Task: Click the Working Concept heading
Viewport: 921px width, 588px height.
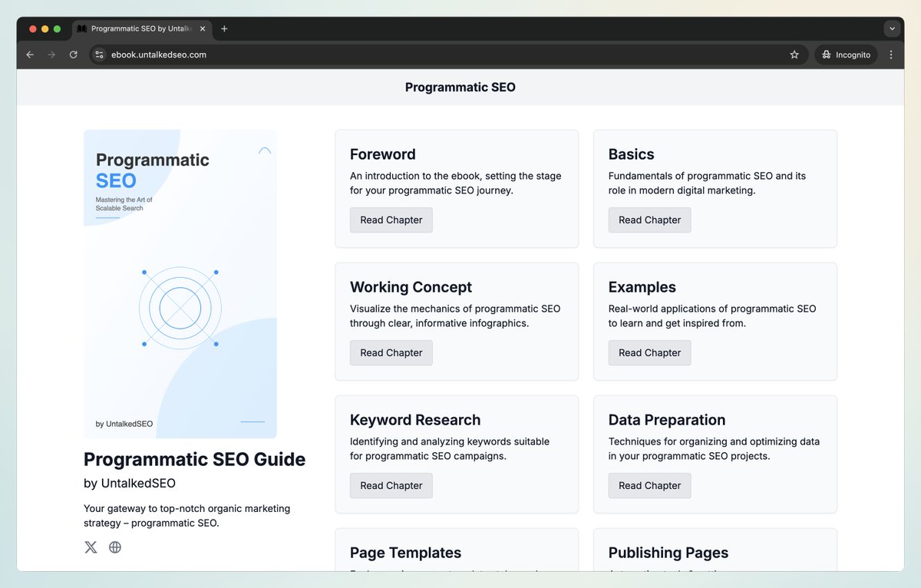Action: pos(411,287)
